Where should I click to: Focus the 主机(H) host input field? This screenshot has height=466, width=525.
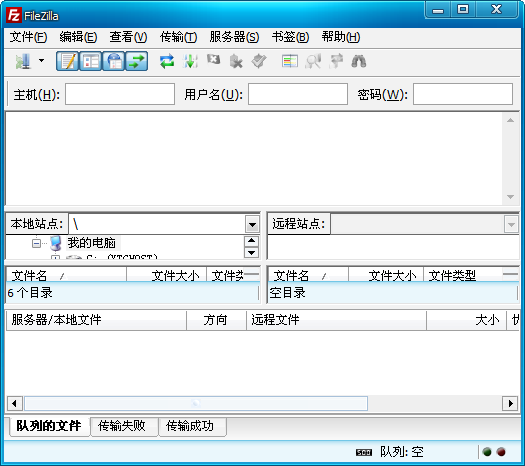coord(120,94)
